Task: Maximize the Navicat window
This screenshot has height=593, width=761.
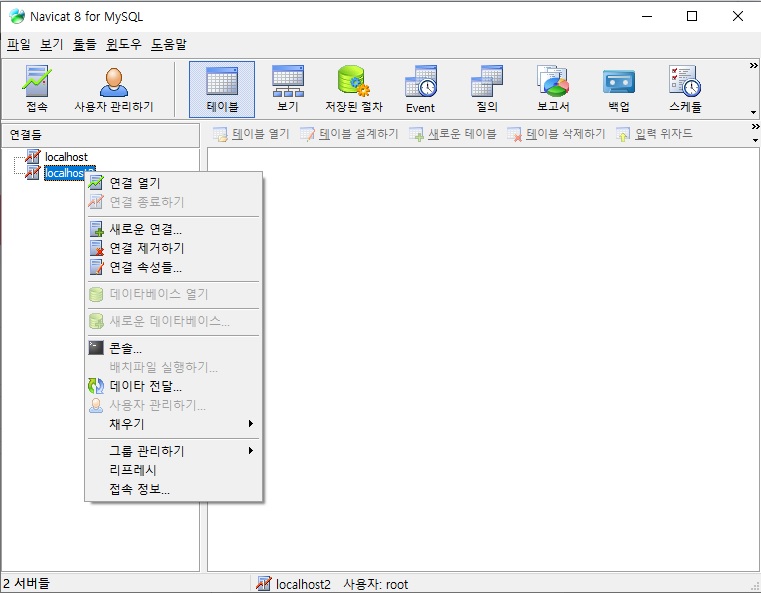Action: tap(692, 16)
